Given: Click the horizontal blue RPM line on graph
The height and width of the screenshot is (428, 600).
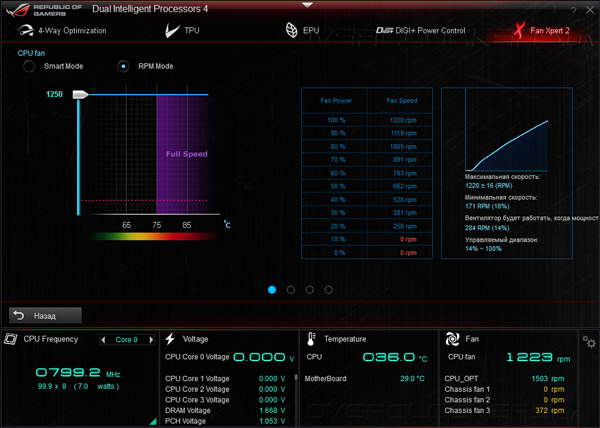Looking at the screenshot, I should (148, 94).
